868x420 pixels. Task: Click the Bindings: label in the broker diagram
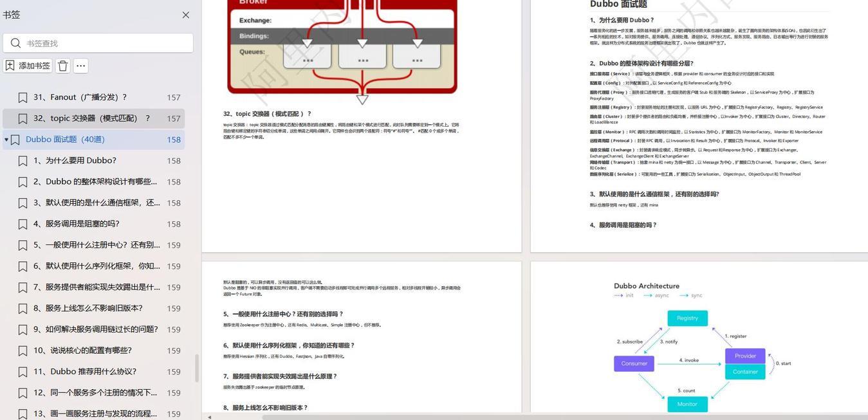click(254, 36)
